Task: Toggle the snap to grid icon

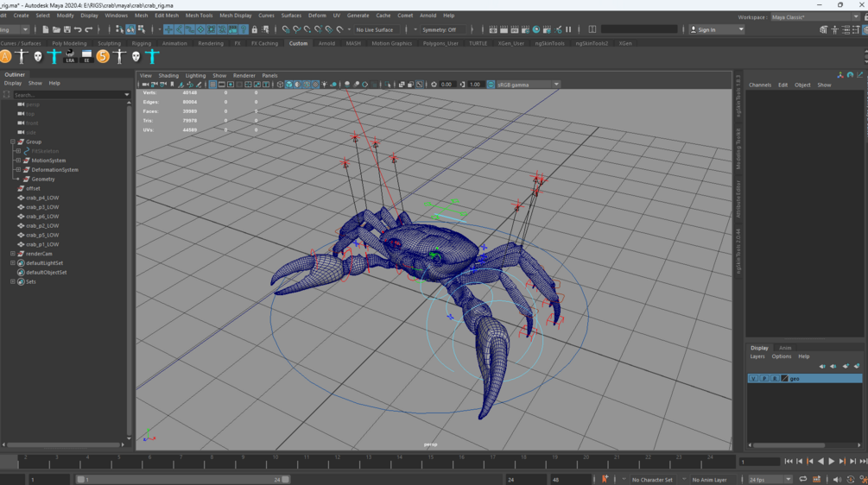Action: coord(286,29)
